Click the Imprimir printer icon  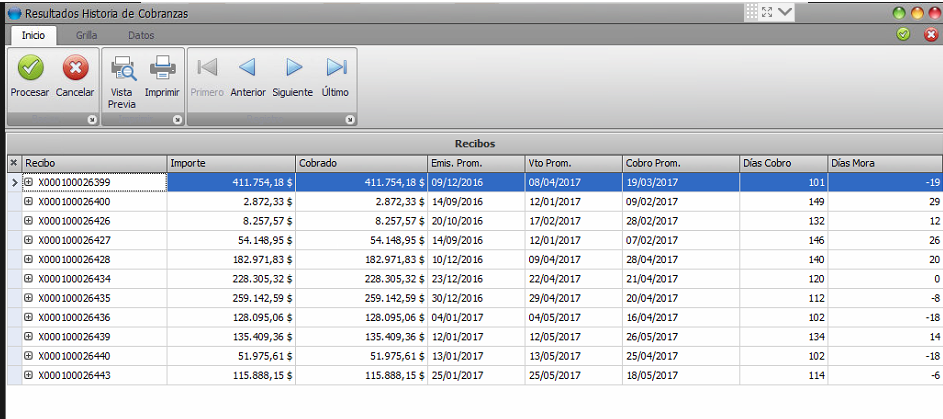pos(162,67)
